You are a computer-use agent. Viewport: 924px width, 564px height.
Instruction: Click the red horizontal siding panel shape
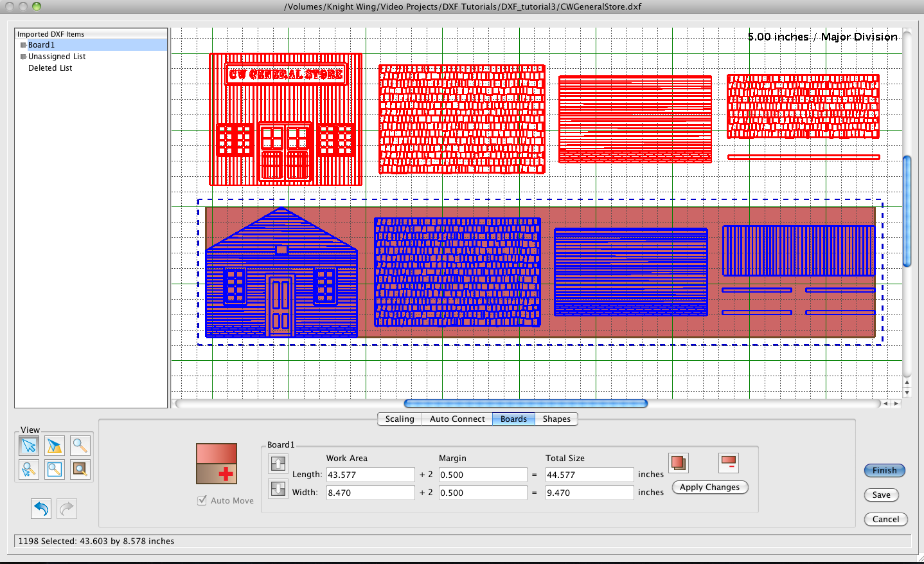[635, 119]
